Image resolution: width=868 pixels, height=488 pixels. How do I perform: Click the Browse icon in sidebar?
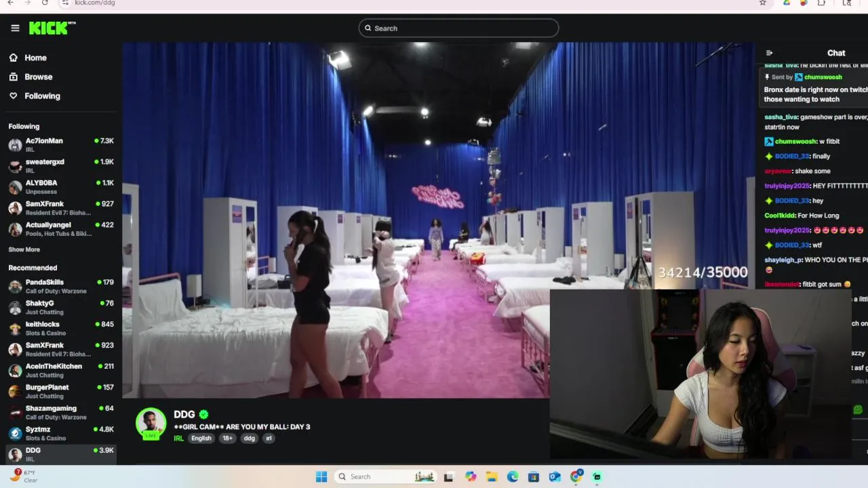(13, 77)
